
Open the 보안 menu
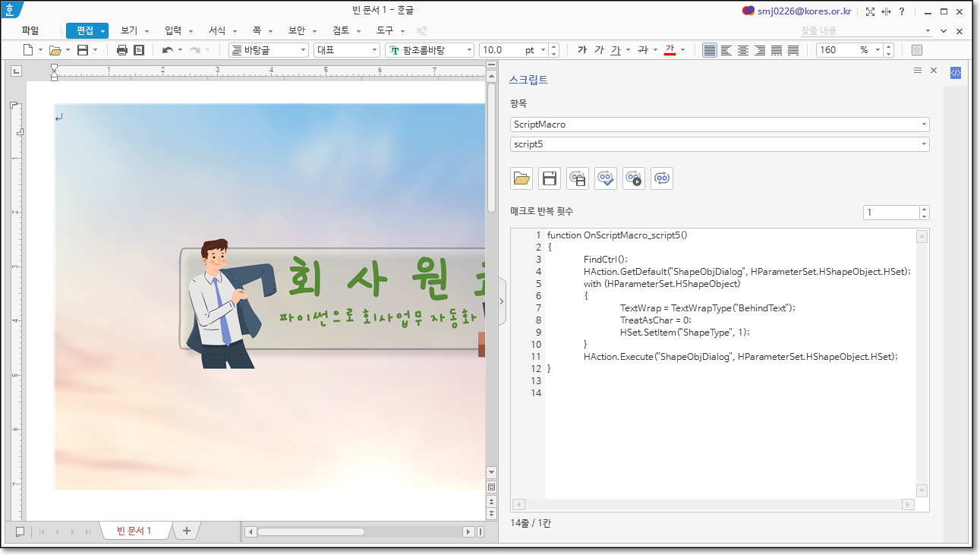(296, 30)
